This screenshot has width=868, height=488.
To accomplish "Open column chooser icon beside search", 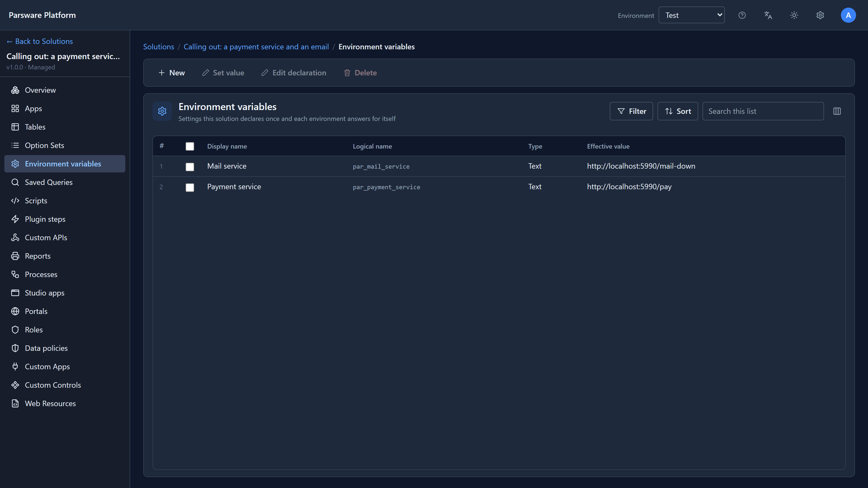I will (837, 111).
